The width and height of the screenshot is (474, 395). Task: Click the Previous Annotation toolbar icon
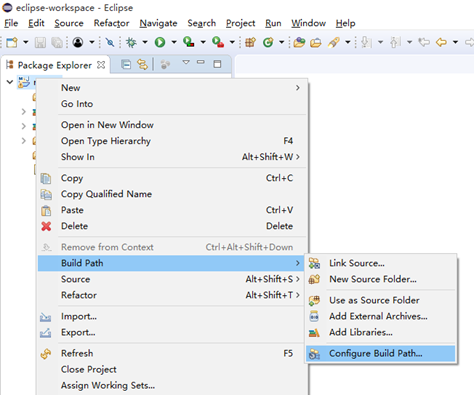point(395,42)
